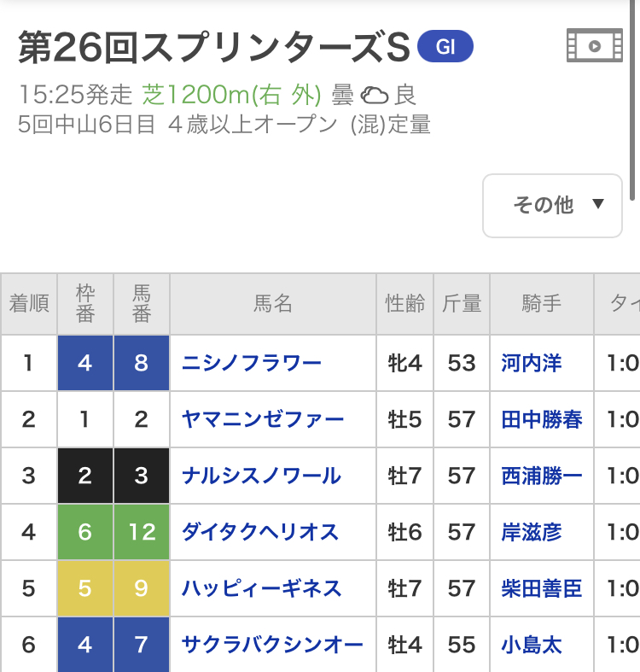Viewport: 640px width, 672px height.
Task: Open horse ダイタクヘリオス page
Action: click(x=260, y=532)
